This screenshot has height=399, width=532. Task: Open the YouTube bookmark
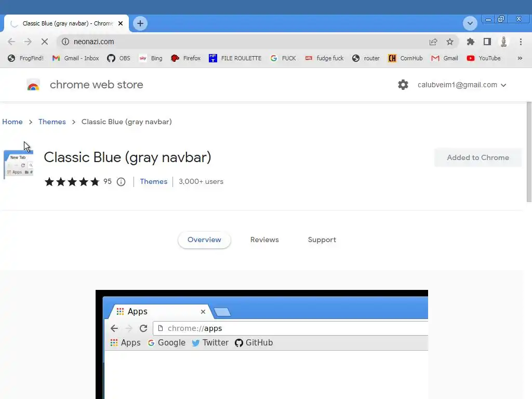[484, 58]
